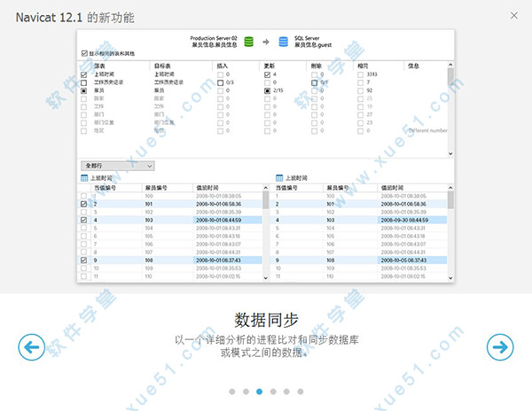
Task: Toggle the 显示相同的表和其他 checkbox
Action: [x=84, y=53]
